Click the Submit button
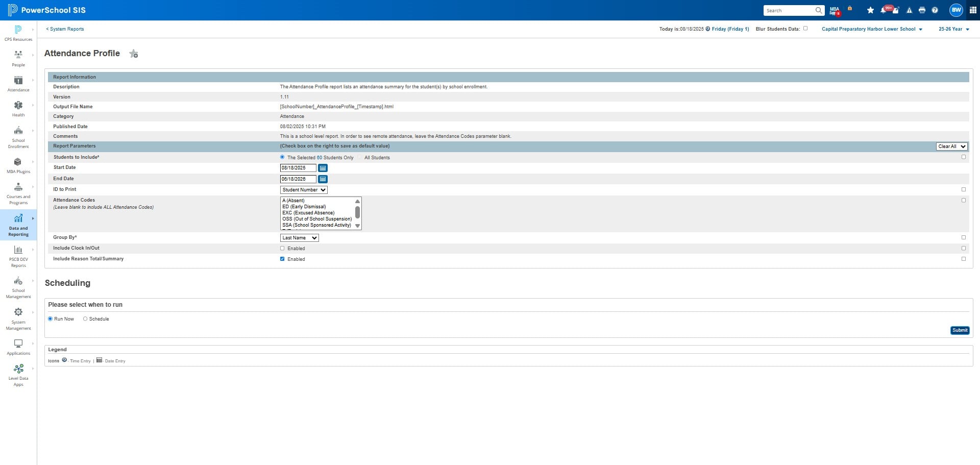 pos(960,330)
